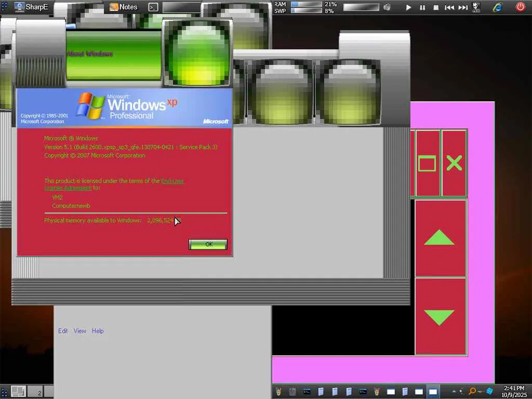Switch to the first virtual desktop thumbnail
Viewport: 532px width, 399px height.
[18, 392]
